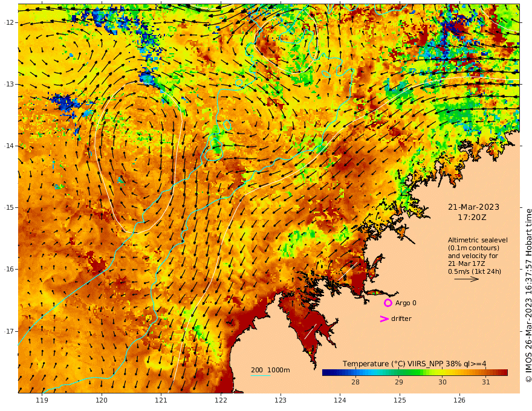Click the longitude 126 axis label
This screenshot has width=532, height=411.
tap(459, 400)
